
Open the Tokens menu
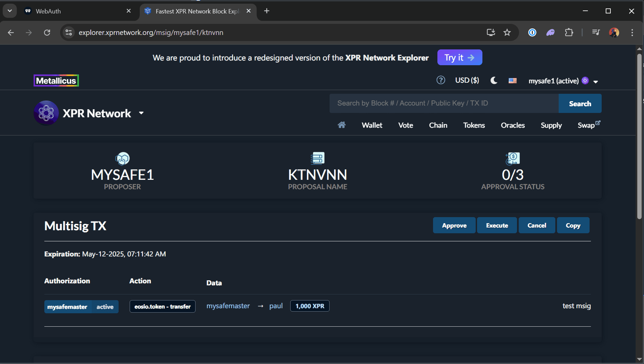[474, 125]
